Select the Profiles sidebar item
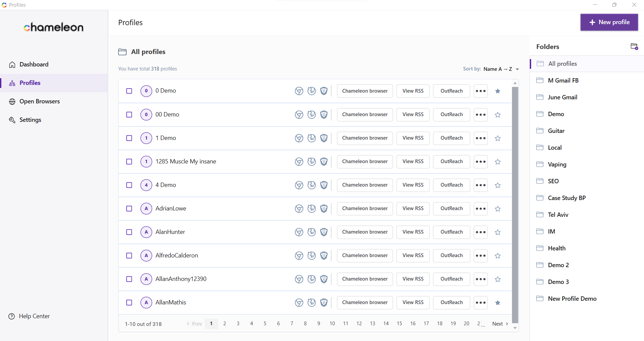Screen dimensions: 644x341 coord(54,83)
